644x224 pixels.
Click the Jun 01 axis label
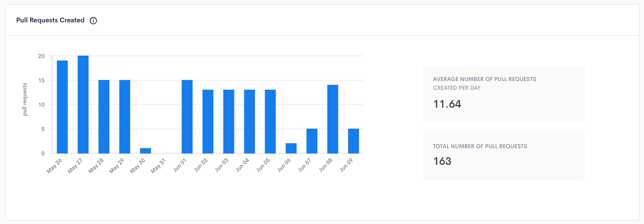point(180,165)
